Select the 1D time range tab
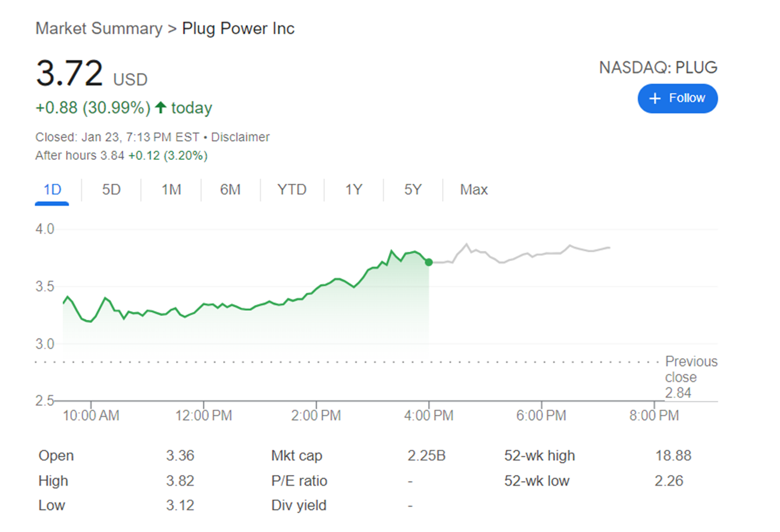780x532 pixels. pyautogui.click(x=52, y=190)
